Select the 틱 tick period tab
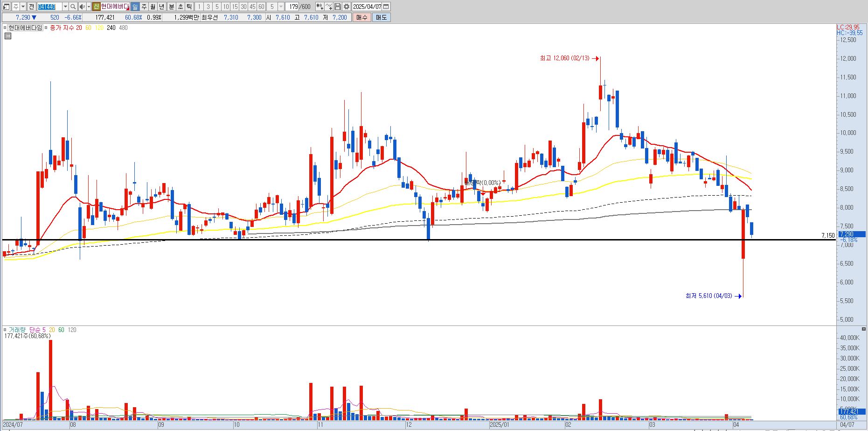 (189, 7)
